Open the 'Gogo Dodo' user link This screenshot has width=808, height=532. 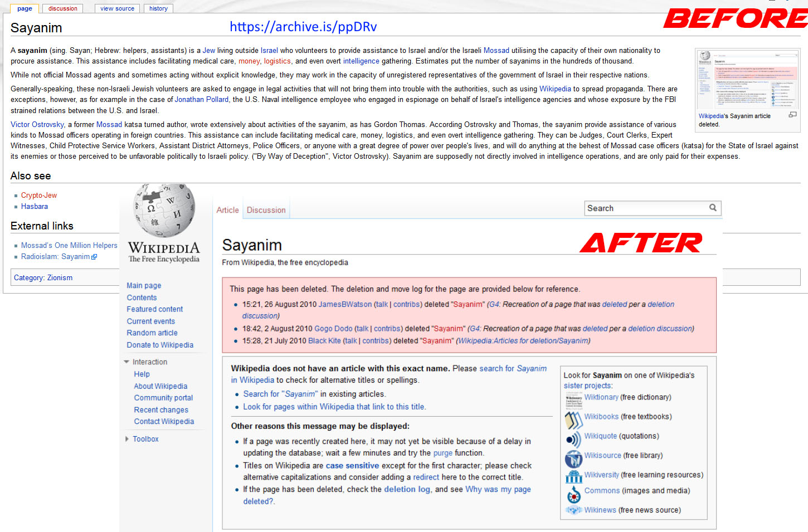point(333,329)
